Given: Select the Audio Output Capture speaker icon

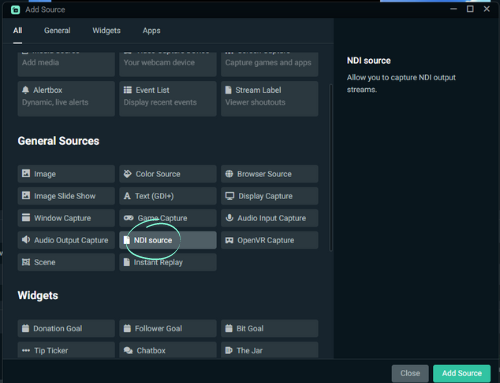Looking at the screenshot, I should coord(26,240).
